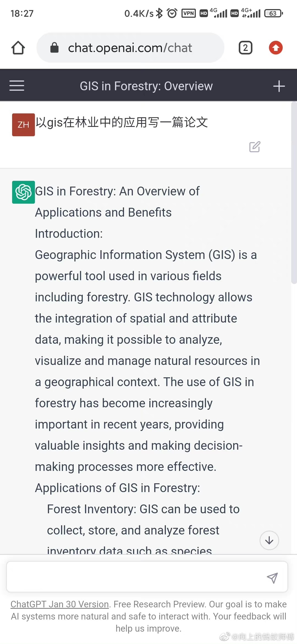This screenshot has width=297, height=644.
Task: Start a new chat with plus icon
Action: tap(279, 86)
